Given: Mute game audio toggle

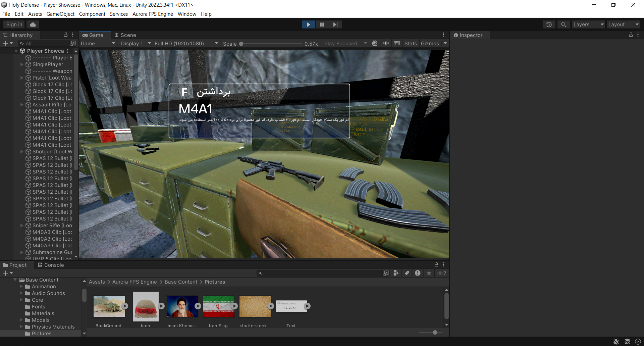Looking at the screenshot, I should 386,44.
